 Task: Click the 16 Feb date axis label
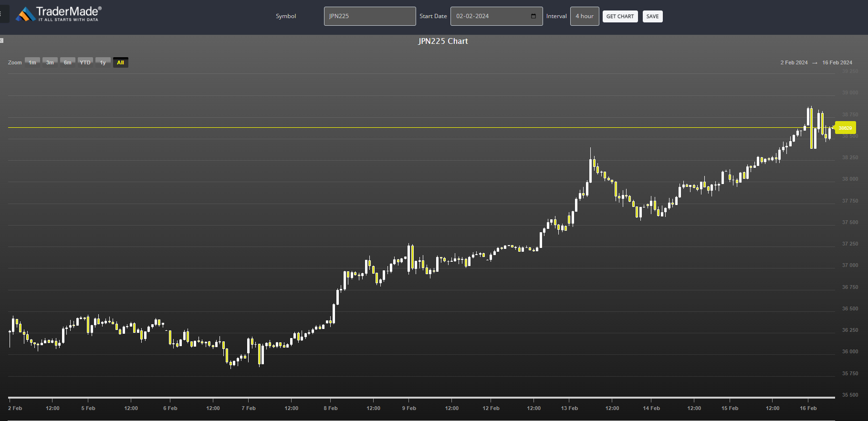(x=808, y=408)
